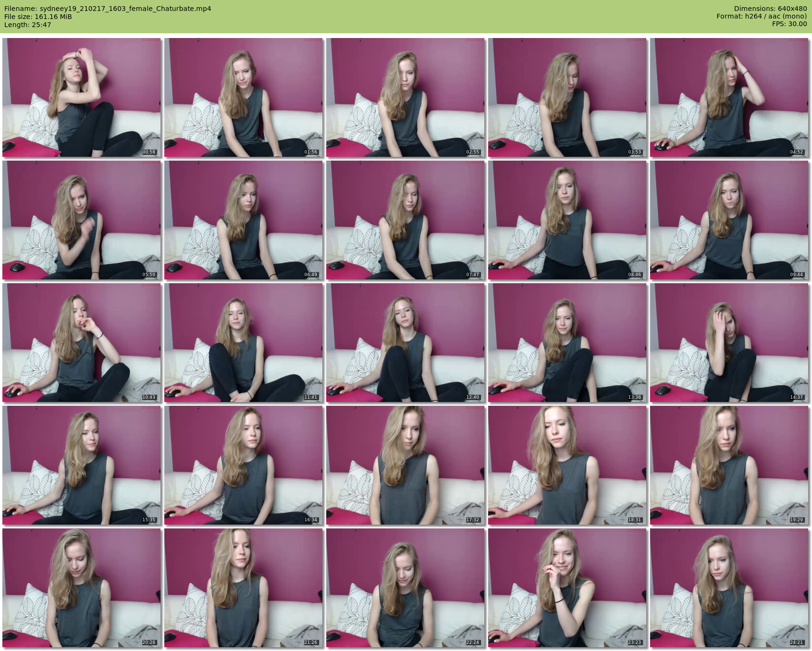This screenshot has width=812, height=651.
Task: Select the thumbnail timestamped 08:46
Action: click(x=567, y=220)
